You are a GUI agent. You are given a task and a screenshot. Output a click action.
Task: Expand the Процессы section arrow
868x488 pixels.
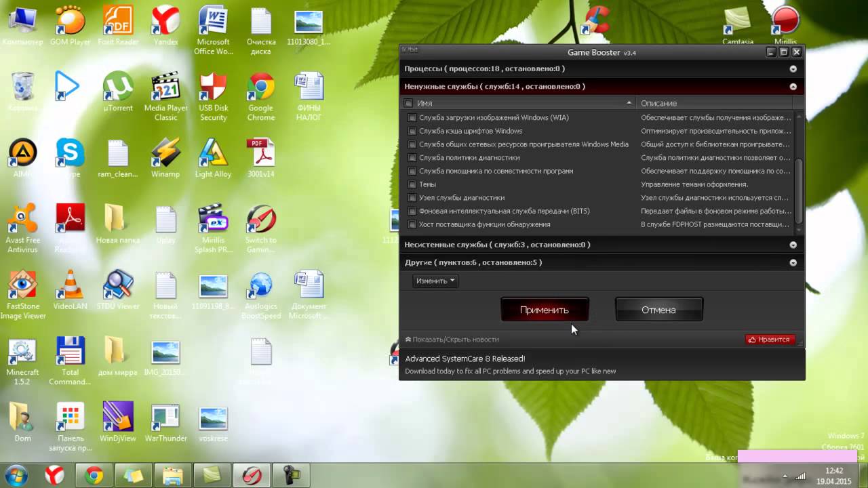793,68
